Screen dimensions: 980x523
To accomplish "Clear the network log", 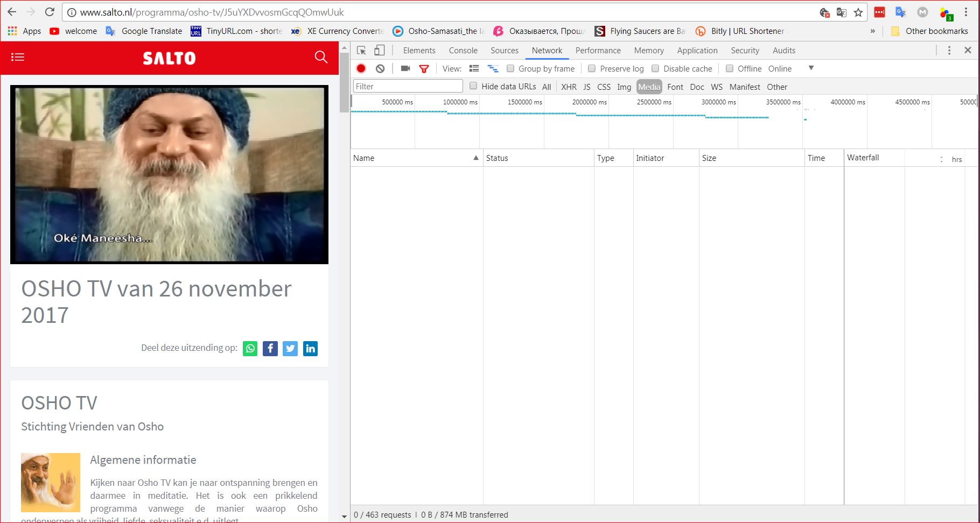I will [x=380, y=68].
